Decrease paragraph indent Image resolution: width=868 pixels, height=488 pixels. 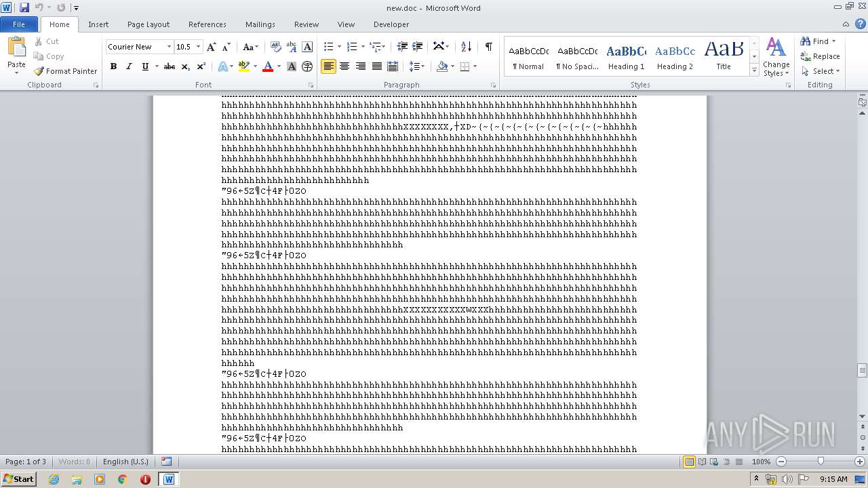402,47
